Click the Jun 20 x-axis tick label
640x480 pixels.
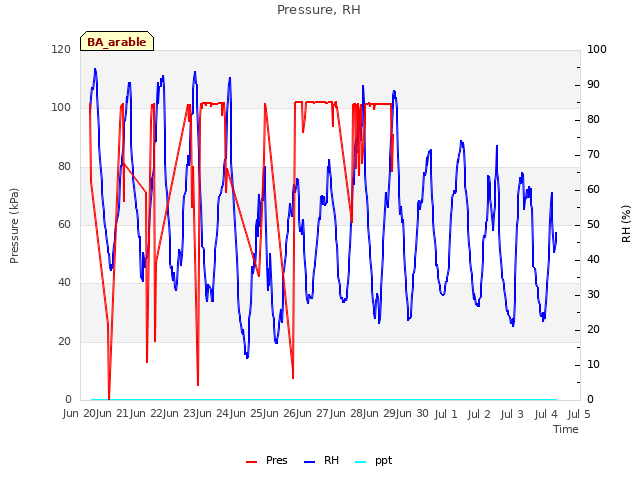[x=80, y=414]
